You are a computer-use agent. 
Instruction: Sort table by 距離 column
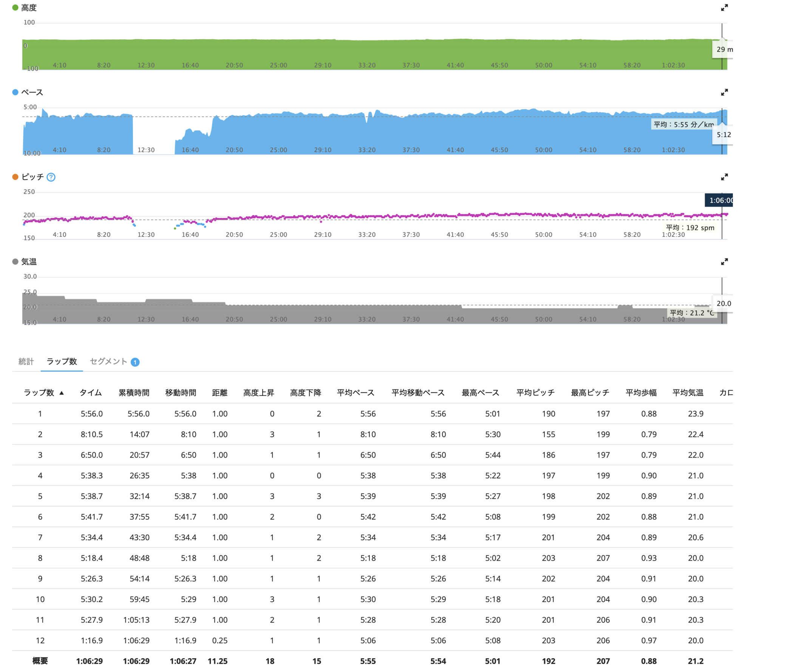(220, 393)
